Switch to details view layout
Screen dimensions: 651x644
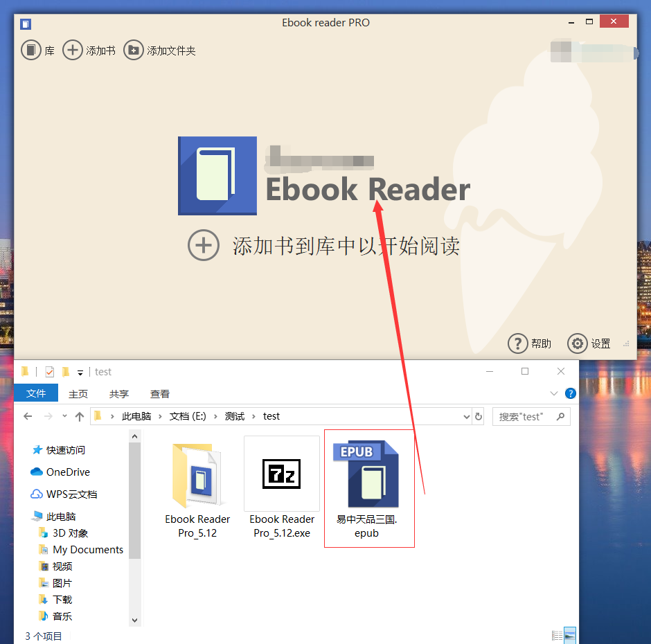click(558, 635)
